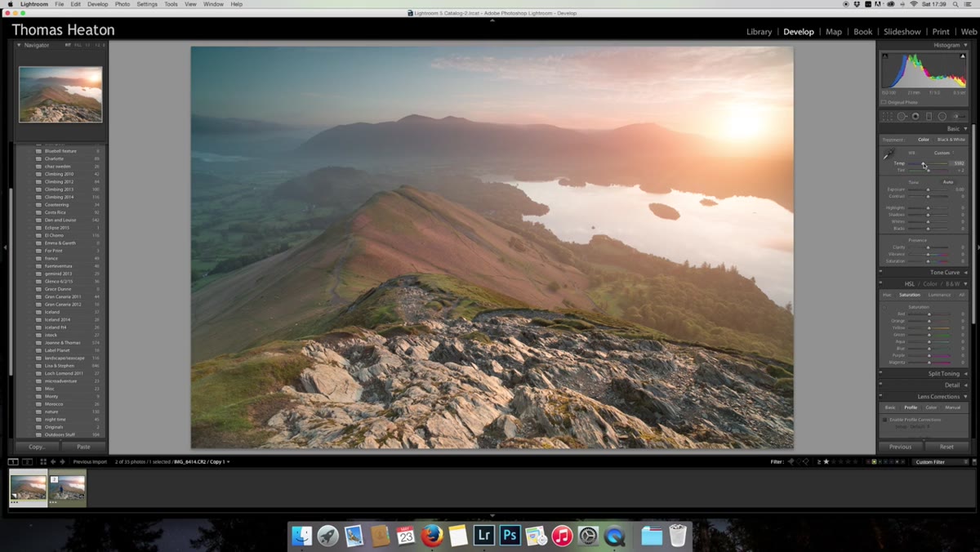The height and width of the screenshot is (552, 980).
Task: Click the Saturation targeted adjustment tool
Action: [884, 307]
